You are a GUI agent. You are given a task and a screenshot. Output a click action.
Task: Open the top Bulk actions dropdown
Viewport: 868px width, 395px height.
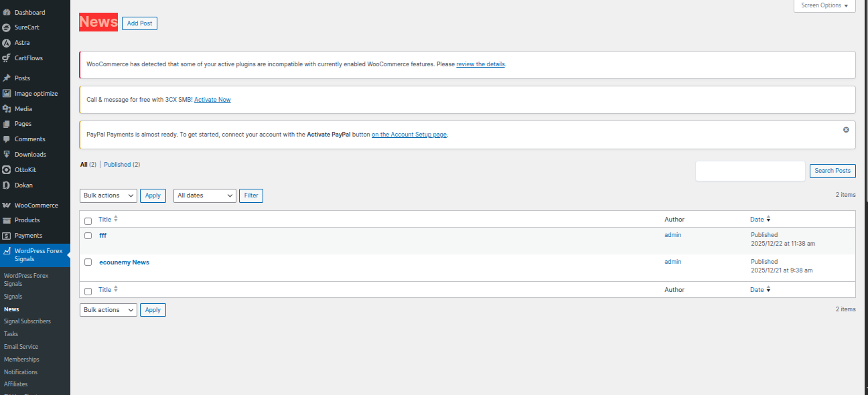(x=108, y=195)
